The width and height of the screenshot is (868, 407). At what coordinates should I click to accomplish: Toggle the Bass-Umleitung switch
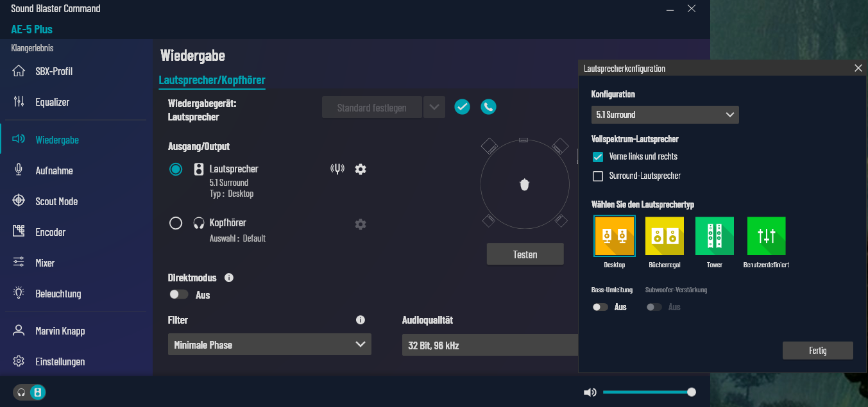(600, 307)
